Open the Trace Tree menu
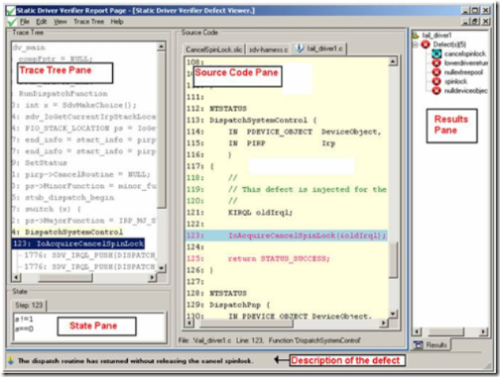Screen dimensions: 500x377 click(89, 22)
